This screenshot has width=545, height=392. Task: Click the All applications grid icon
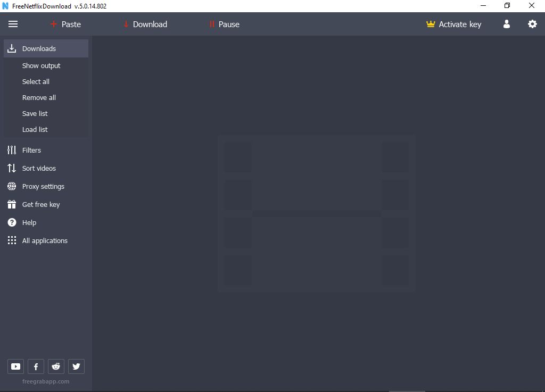(12, 240)
